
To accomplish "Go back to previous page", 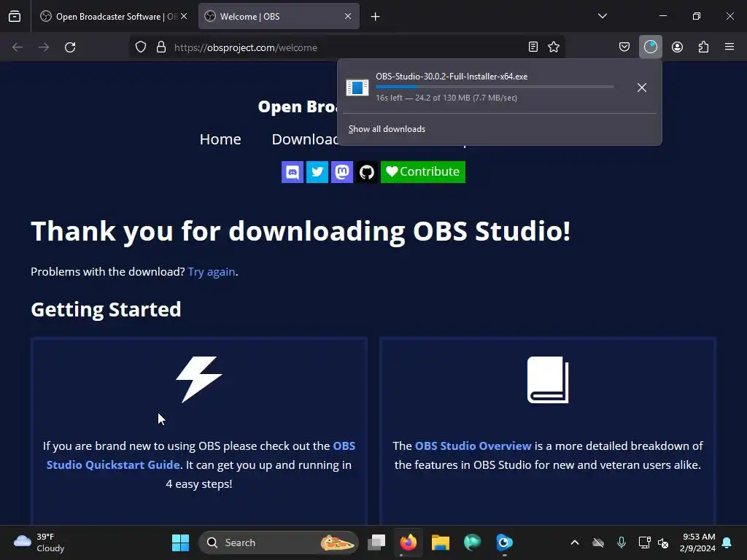I will tap(18, 47).
